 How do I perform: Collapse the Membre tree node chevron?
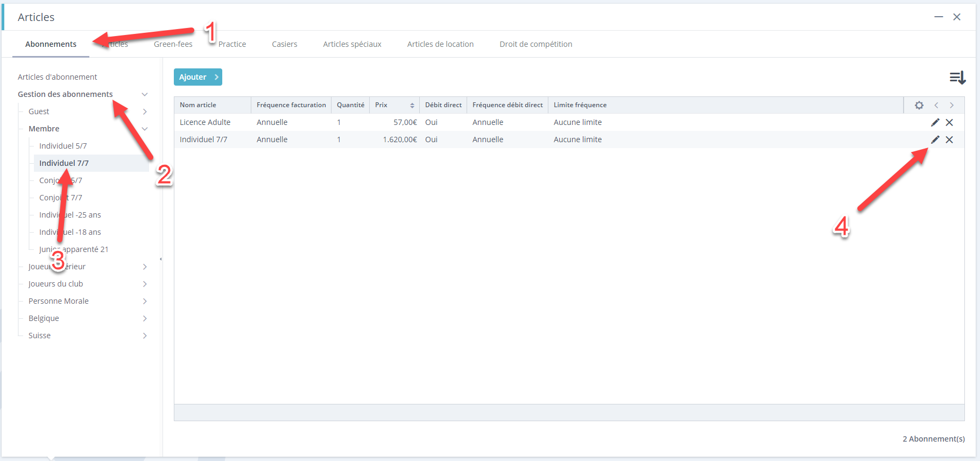pyautogui.click(x=145, y=129)
